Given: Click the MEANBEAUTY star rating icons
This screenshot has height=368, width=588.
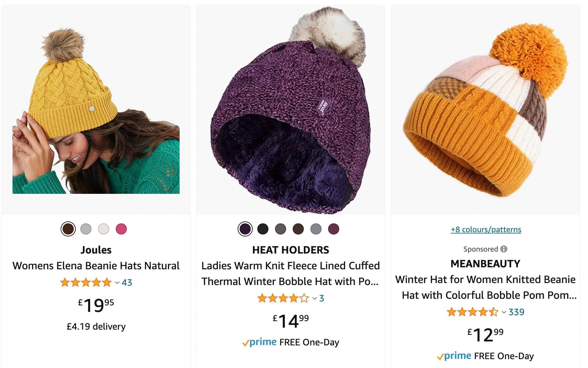Looking at the screenshot, I should coord(473,312).
